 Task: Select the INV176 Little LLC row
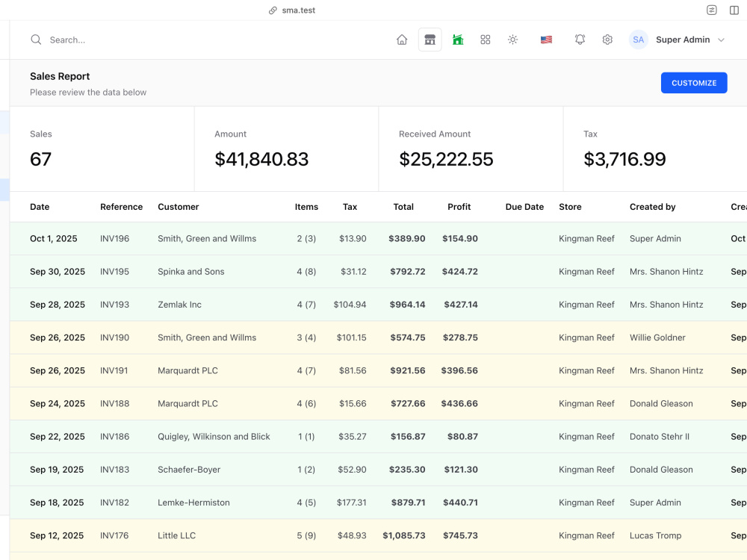click(378, 535)
